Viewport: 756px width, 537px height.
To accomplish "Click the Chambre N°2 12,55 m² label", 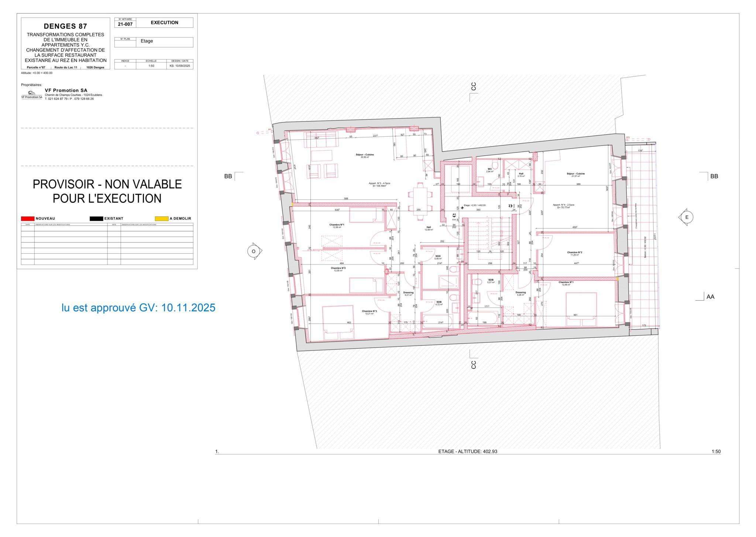I will click(338, 269).
